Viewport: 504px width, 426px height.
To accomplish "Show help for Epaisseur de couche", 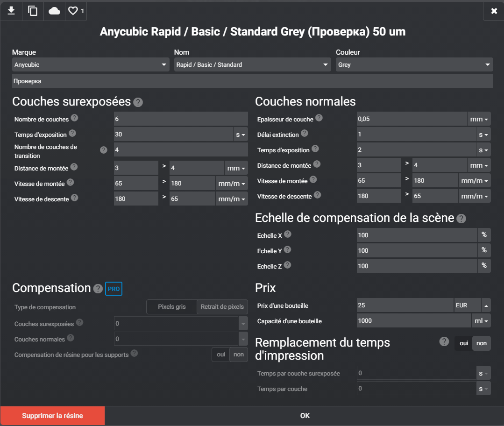I will click(319, 118).
